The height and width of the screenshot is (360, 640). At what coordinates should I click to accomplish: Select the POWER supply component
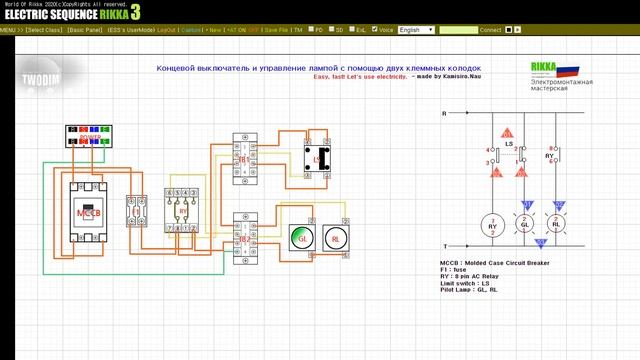[x=89, y=136]
